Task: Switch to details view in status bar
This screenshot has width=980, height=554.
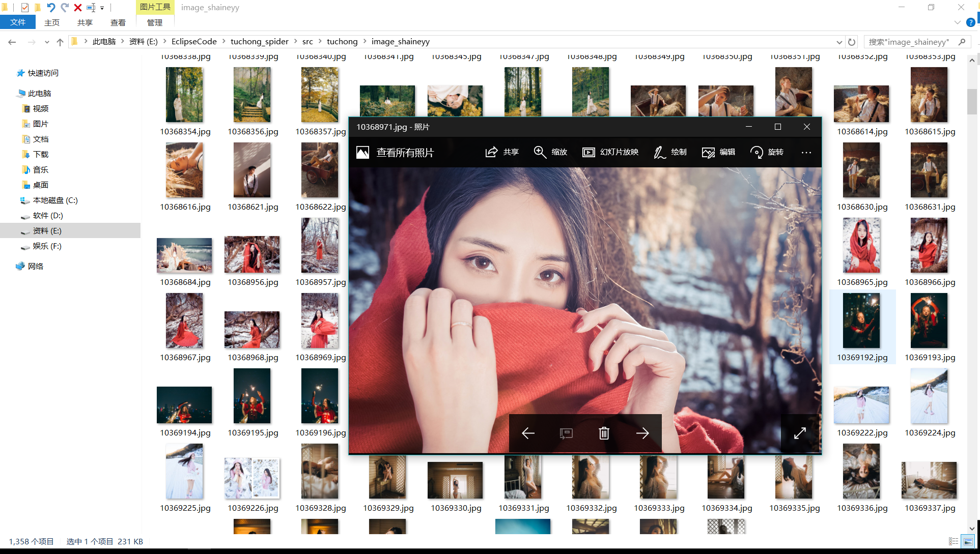Action: click(954, 541)
